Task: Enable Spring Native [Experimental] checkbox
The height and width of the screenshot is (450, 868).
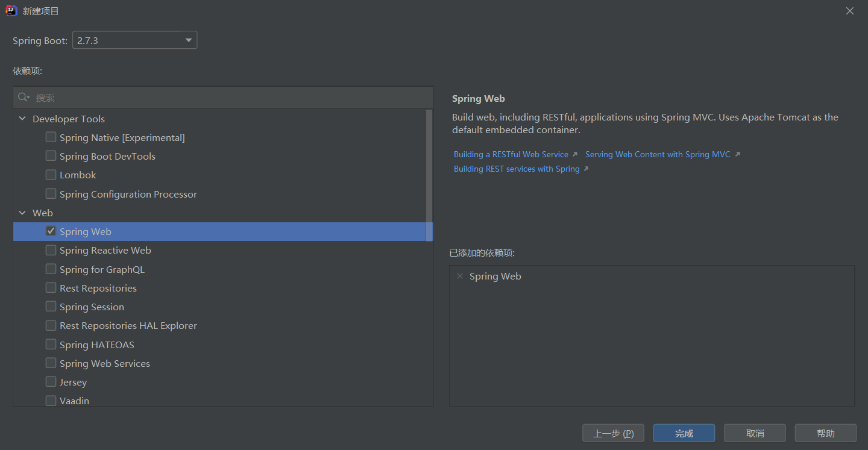Action: [51, 137]
